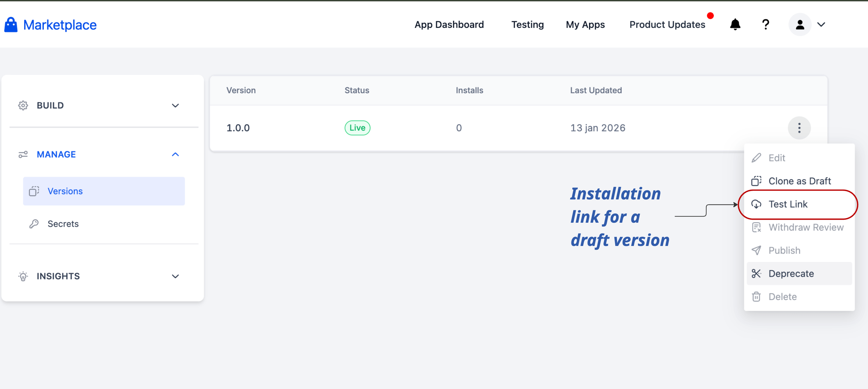Select Deprecate in the context menu
868x389 pixels.
click(791, 273)
